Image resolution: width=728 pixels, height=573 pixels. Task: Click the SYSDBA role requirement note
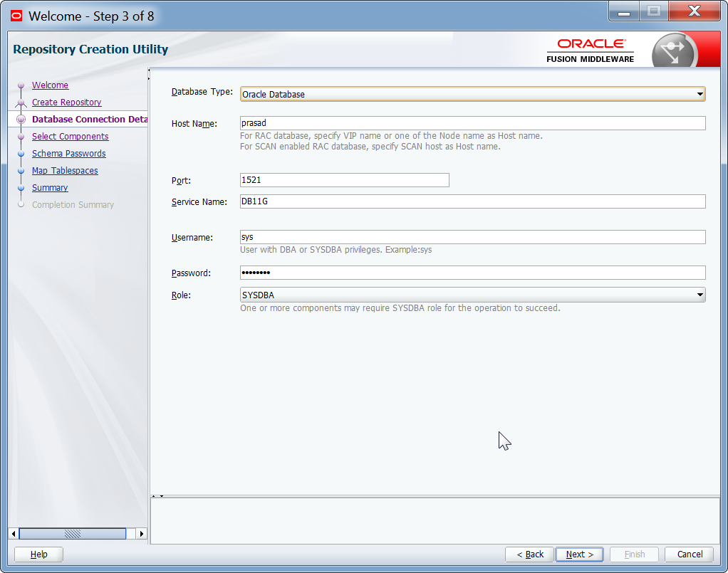click(x=400, y=308)
